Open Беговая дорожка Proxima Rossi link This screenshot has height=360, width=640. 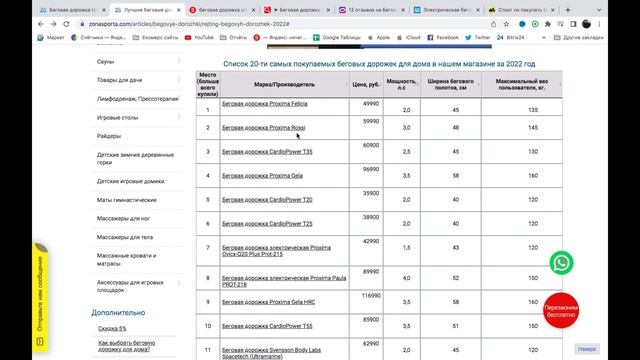(263, 128)
